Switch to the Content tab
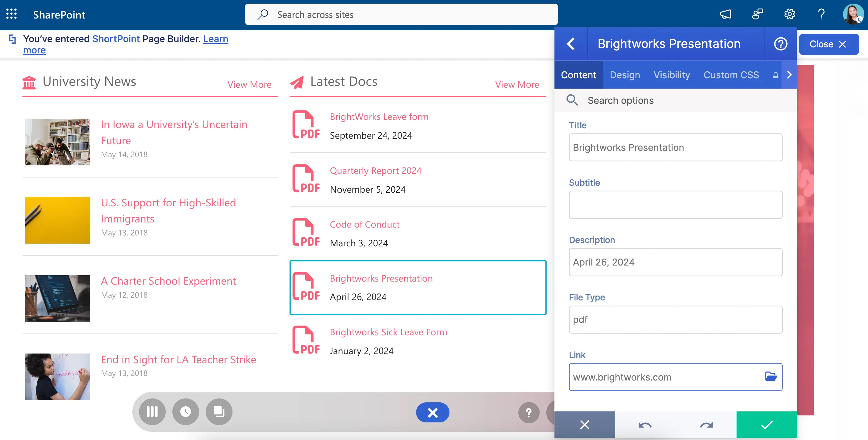868x440 pixels. coord(578,75)
